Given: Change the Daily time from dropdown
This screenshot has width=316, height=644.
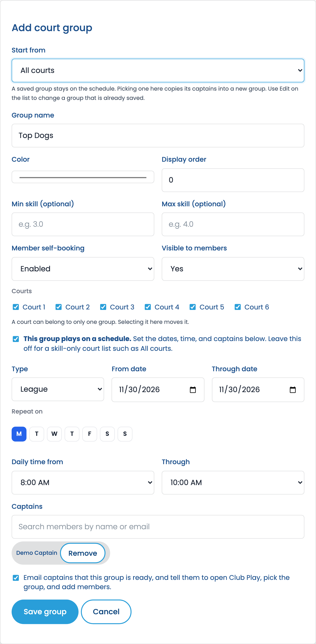Looking at the screenshot, I should click(83, 483).
